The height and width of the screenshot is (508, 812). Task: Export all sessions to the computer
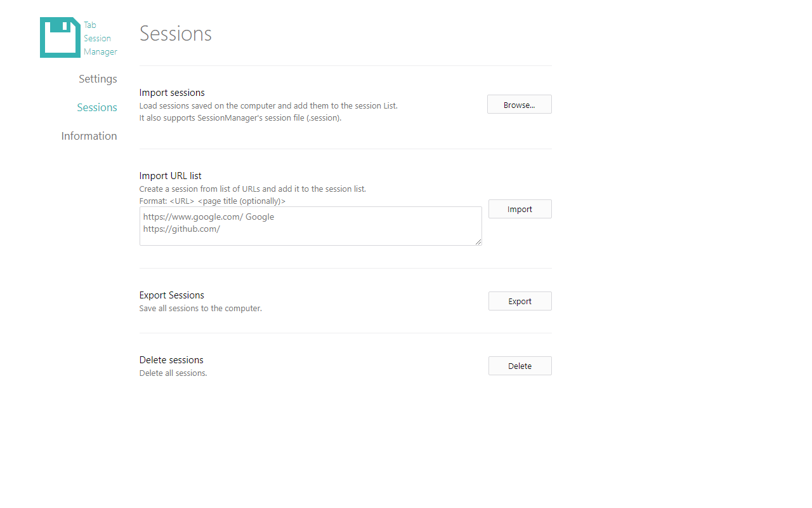520,300
